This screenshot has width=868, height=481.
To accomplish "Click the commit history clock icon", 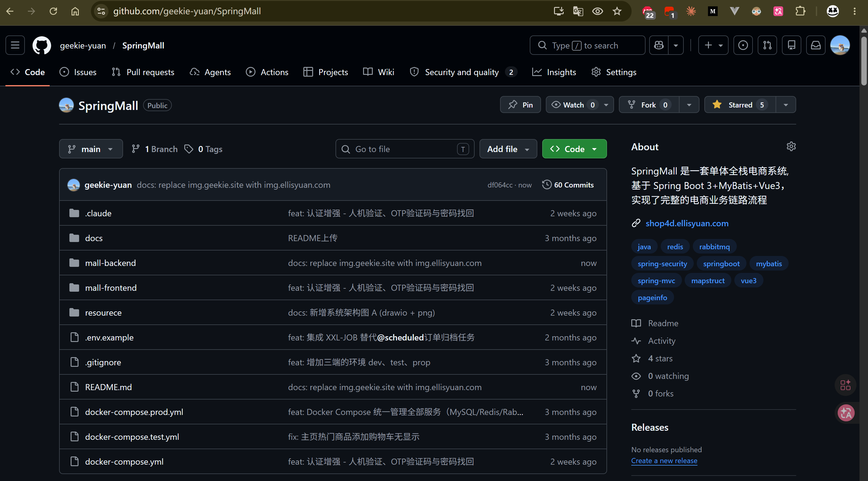I will coord(546,184).
